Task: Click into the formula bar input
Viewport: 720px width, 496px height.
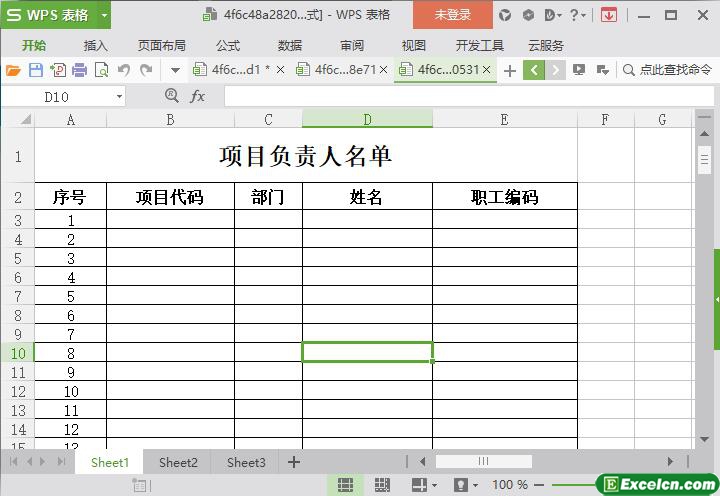Action: [x=468, y=96]
